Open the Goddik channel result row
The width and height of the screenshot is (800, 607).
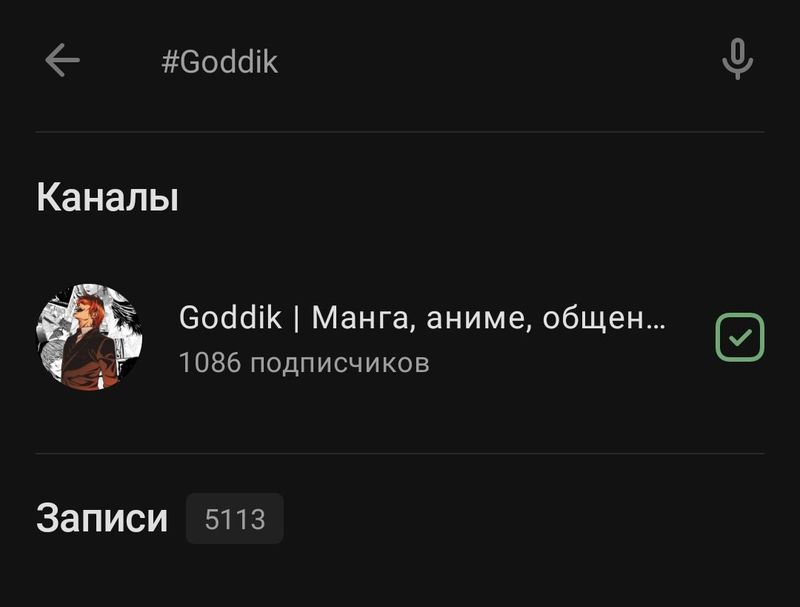[x=400, y=337]
